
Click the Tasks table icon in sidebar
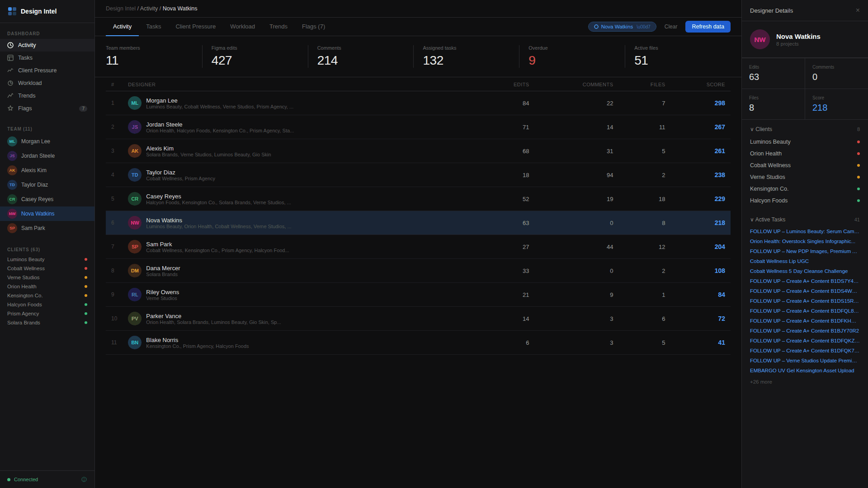pos(10,58)
